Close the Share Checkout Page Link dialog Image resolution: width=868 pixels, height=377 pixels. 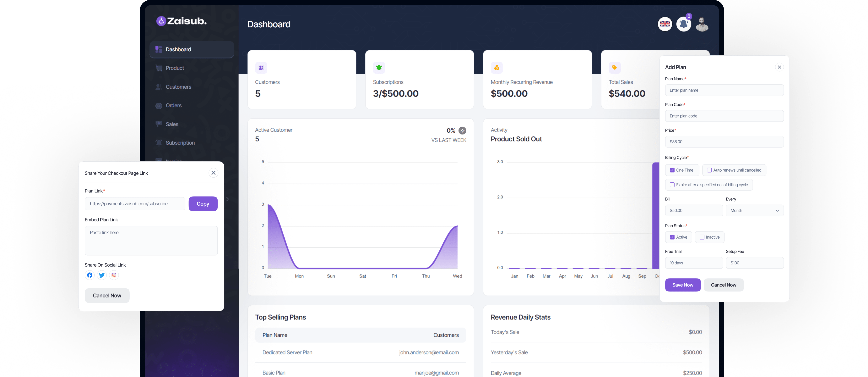point(213,173)
